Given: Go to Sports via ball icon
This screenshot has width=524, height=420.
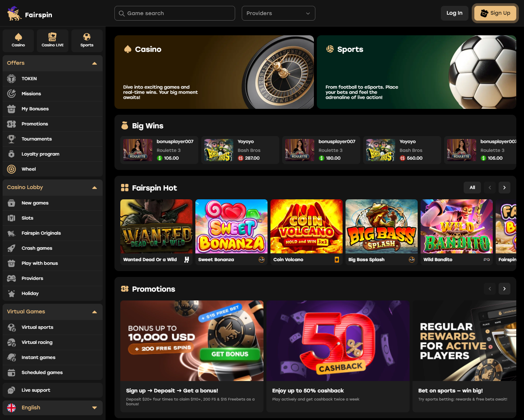Looking at the screenshot, I should [x=87, y=37].
